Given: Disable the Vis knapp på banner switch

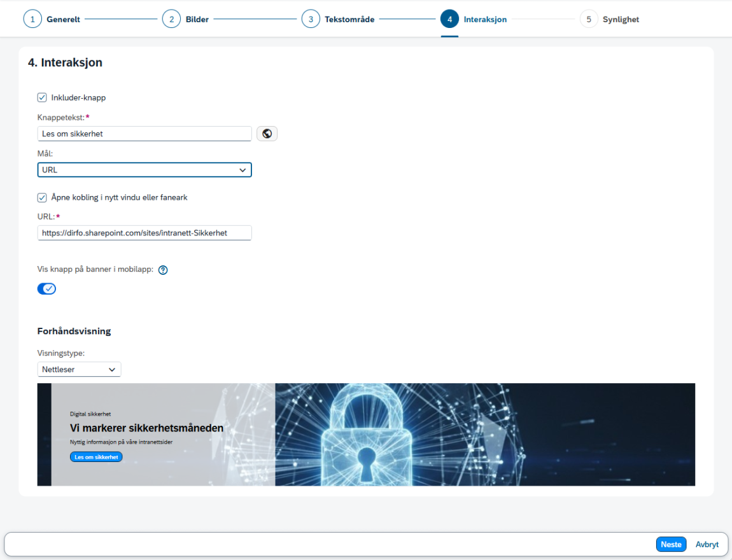Looking at the screenshot, I should (46, 289).
